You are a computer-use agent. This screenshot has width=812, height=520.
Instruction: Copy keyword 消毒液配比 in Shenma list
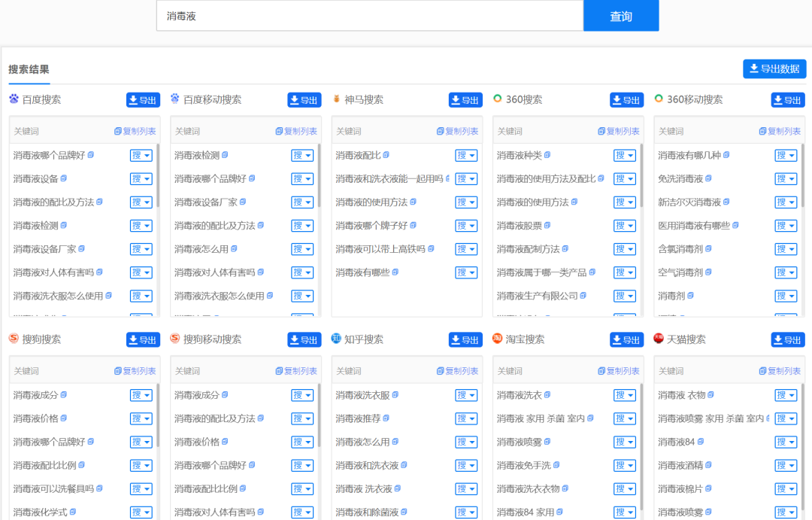point(386,155)
